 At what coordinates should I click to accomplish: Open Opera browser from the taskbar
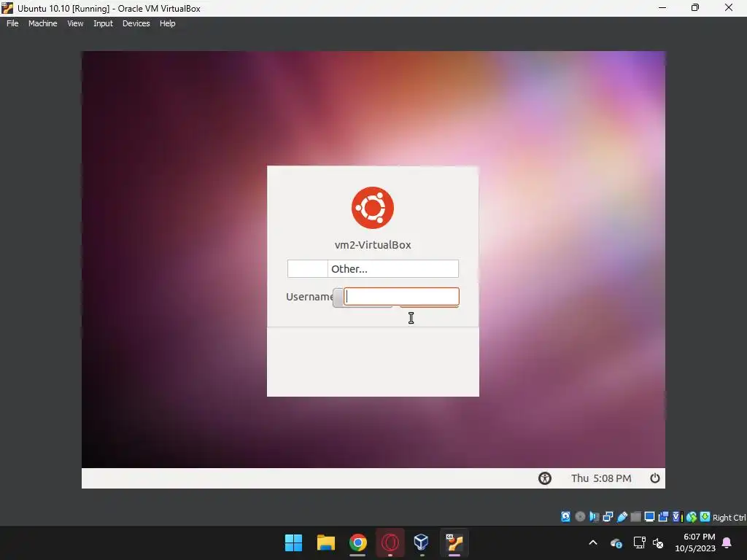(390, 542)
